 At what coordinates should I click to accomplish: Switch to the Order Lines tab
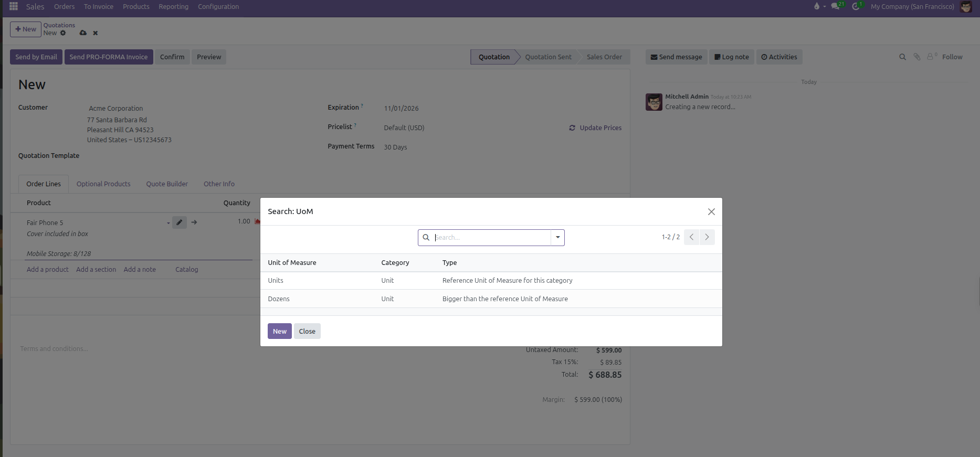pos(44,184)
